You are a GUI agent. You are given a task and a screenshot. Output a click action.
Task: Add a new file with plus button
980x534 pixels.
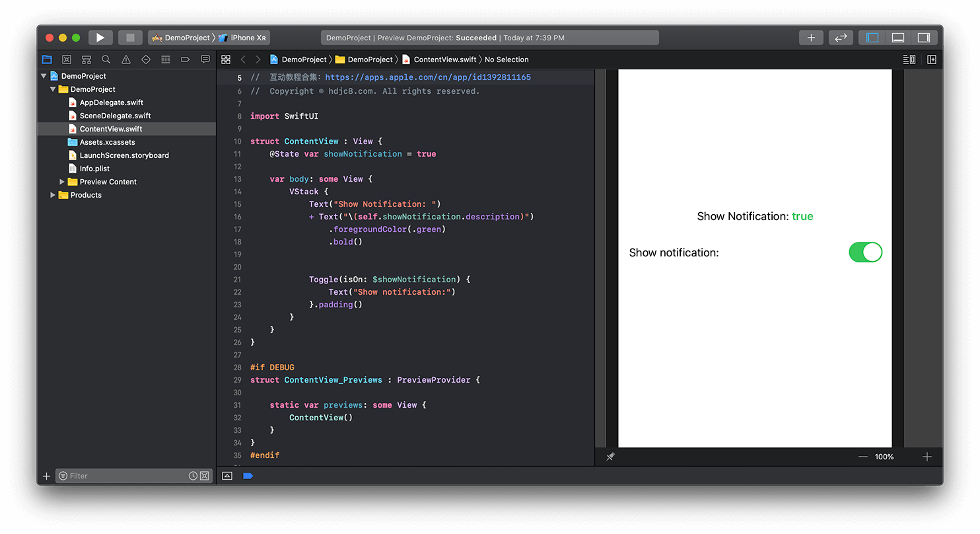(46, 476)
